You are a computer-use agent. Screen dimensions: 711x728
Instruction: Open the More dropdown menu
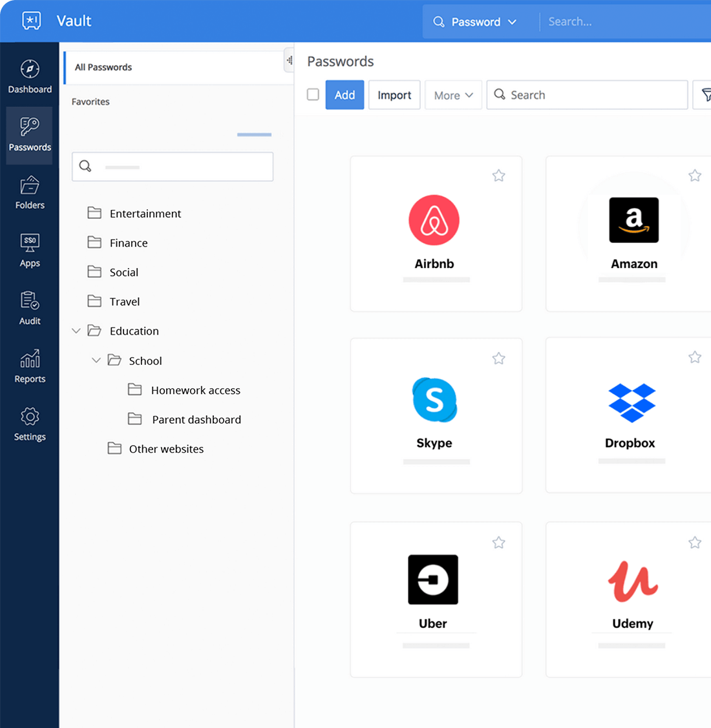point(453,95)
